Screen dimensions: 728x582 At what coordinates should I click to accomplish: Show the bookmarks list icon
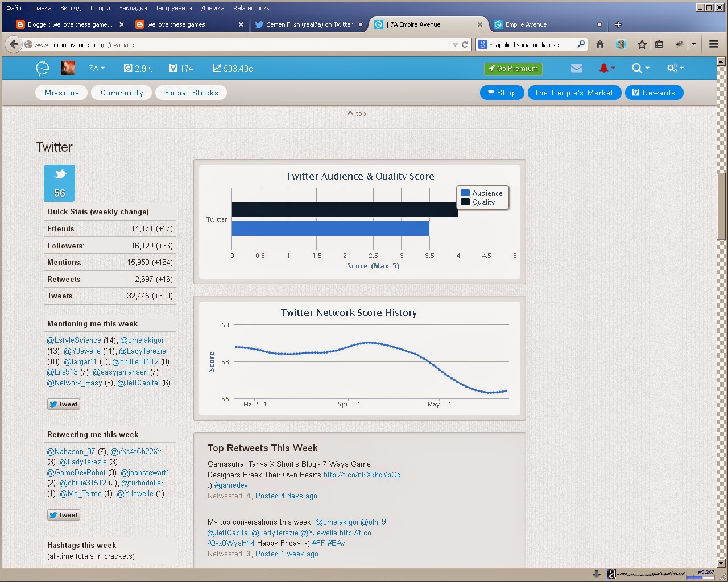click(659, 44)
